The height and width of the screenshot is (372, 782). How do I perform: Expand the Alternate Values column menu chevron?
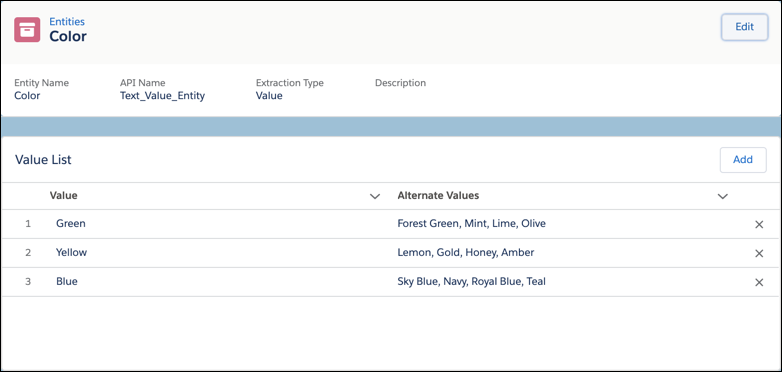click(x=722, y=196)
